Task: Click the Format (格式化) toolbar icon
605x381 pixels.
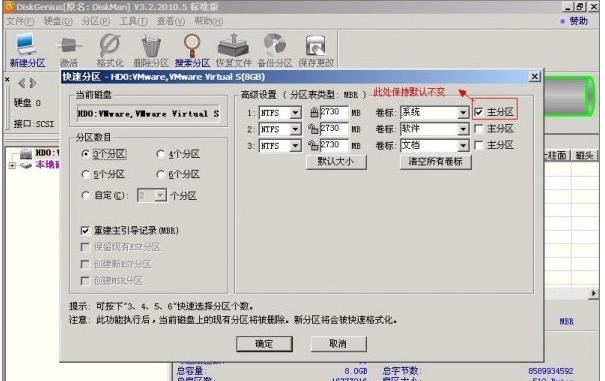Action: pyautogui.click(x=110, y=50)
